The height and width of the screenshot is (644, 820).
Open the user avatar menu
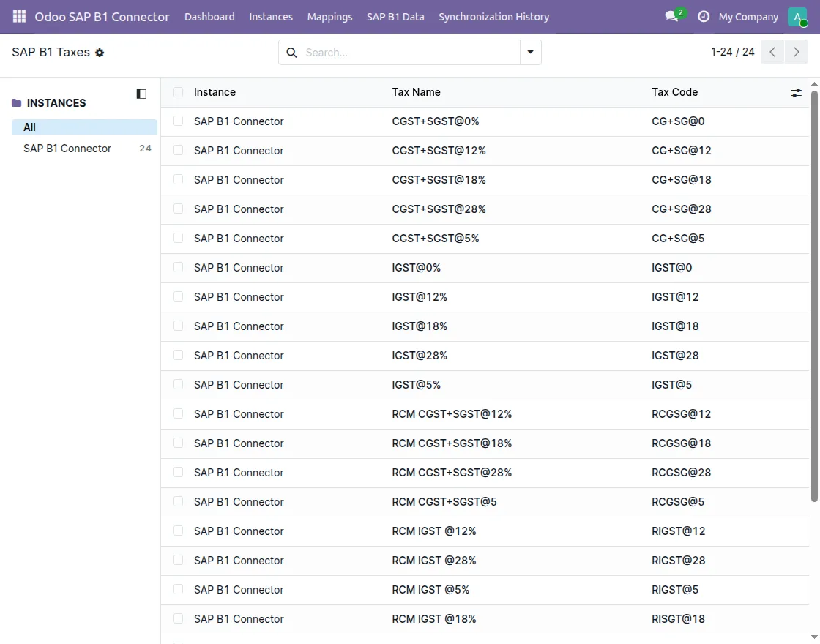[x=797, y=17]
